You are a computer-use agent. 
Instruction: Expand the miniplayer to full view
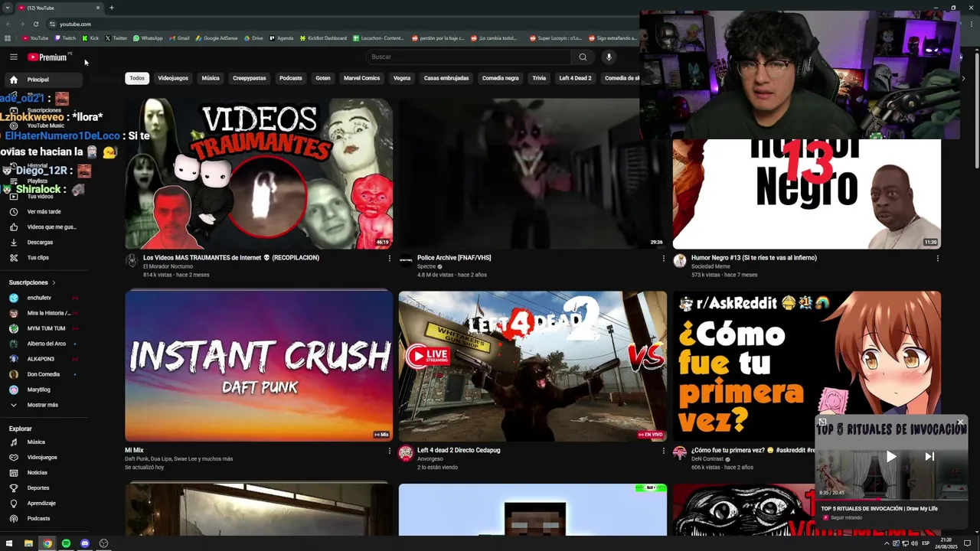coord(822,422)
